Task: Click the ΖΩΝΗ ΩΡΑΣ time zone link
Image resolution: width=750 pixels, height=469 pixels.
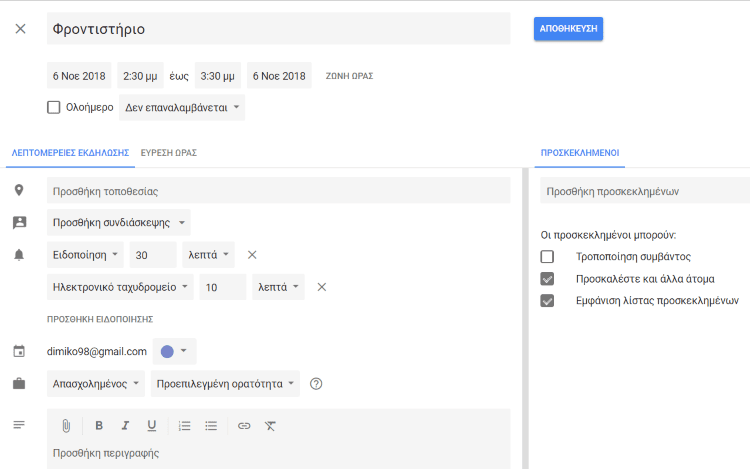Action: click(349, 76)
